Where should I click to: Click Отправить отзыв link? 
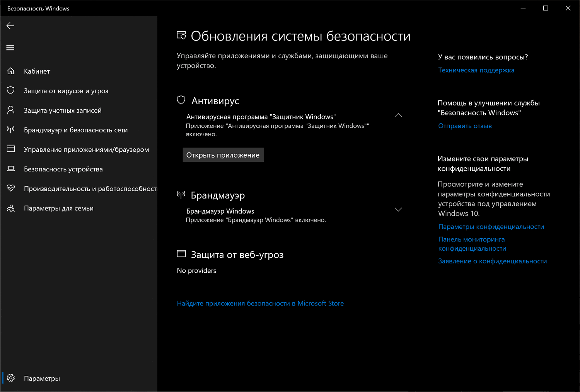click(x=465, y=126)
